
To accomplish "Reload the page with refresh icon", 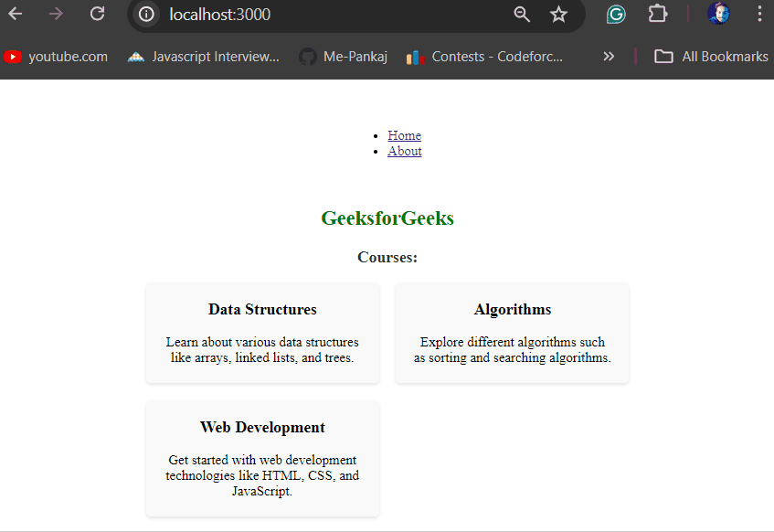I will (x=97, y=14).
